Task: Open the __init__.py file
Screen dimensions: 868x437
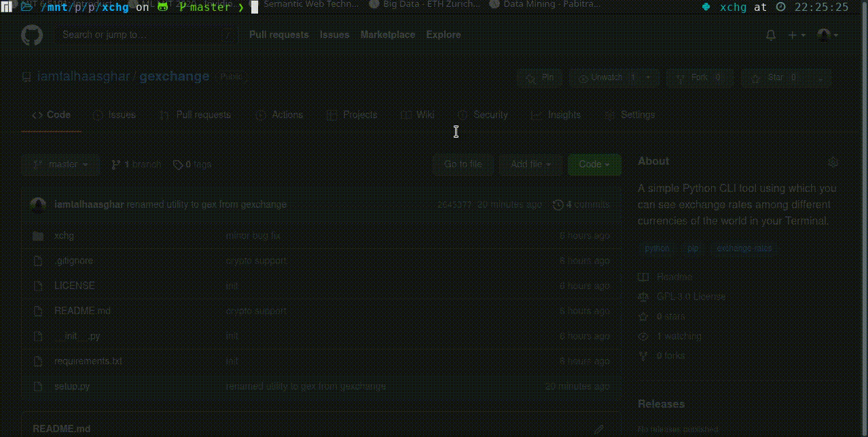Action: point(77,337)
